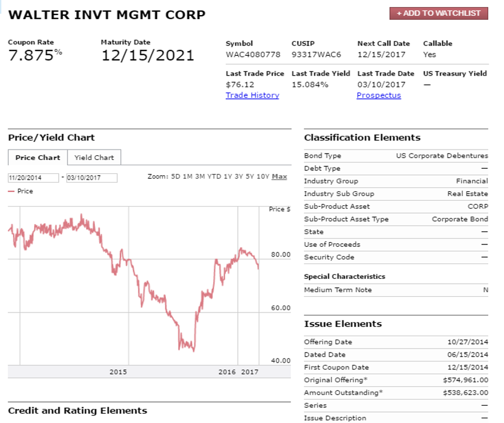Click the 40.00 price axis label
Image resolution: width=504 pixels, height=423 pixels.
click(x=281, y=361)
